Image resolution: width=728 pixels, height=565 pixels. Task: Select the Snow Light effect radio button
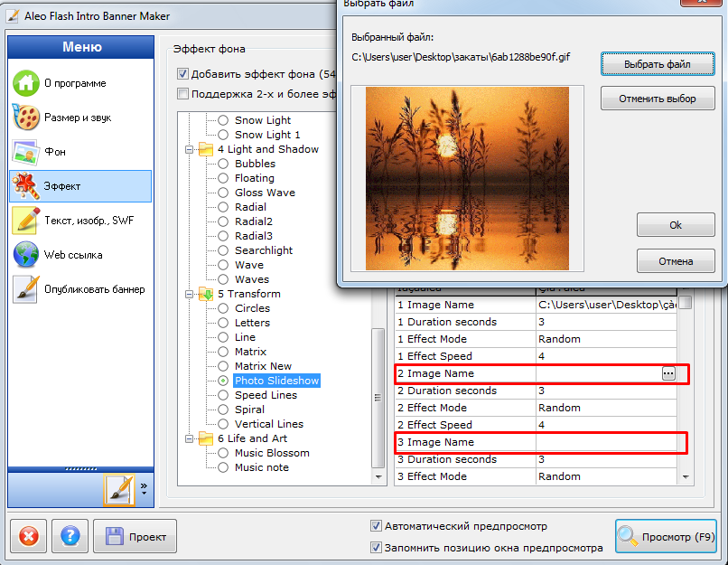(223, 120)
